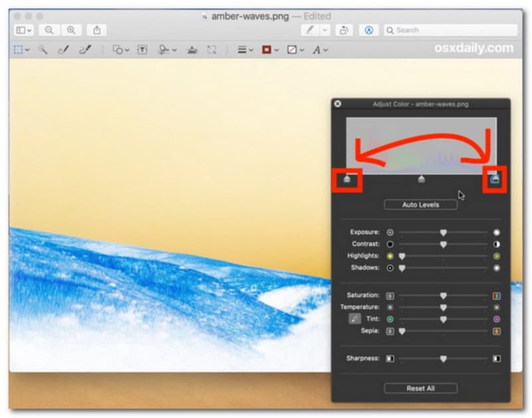
Task: Click the green Tint icon
Action: coord(390,319)
